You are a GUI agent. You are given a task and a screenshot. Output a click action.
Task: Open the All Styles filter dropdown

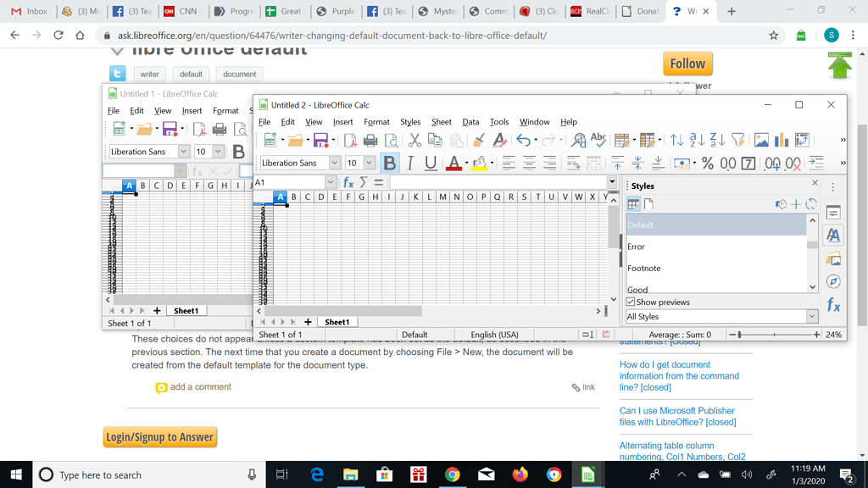click(811, 315)
